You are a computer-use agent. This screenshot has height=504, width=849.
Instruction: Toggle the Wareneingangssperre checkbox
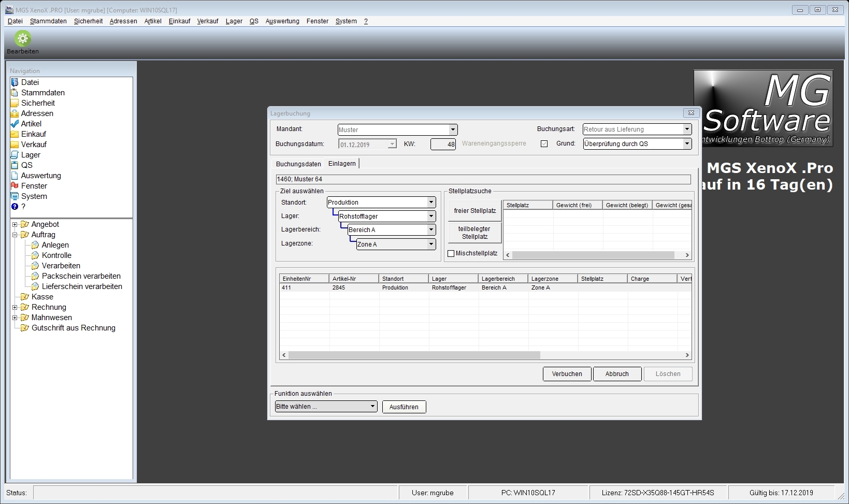(544, 144)
